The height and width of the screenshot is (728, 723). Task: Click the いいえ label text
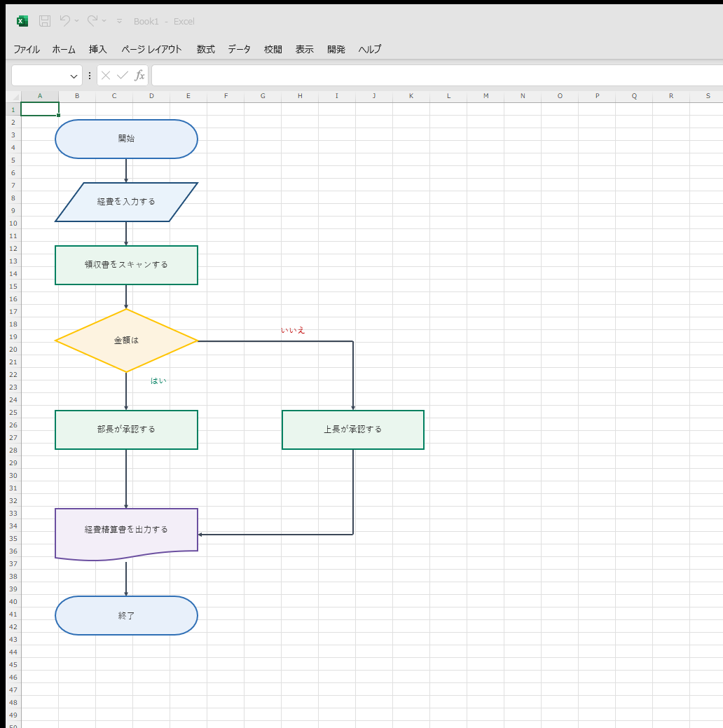click(x=293, y=330)
